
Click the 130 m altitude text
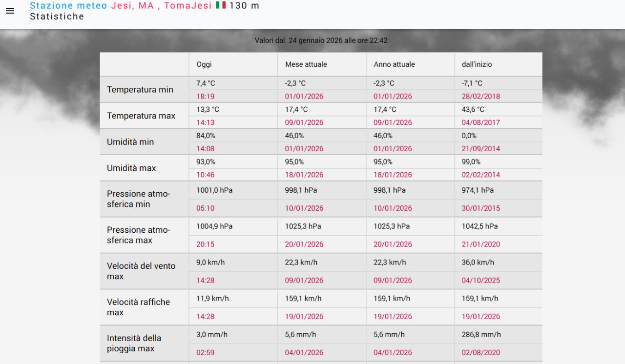244,6
